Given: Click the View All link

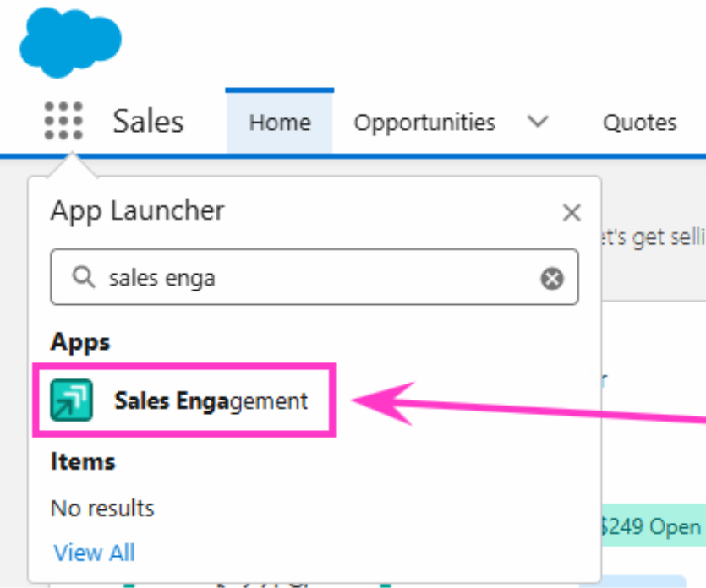Looking at the screenshot, I should [94, 553].
